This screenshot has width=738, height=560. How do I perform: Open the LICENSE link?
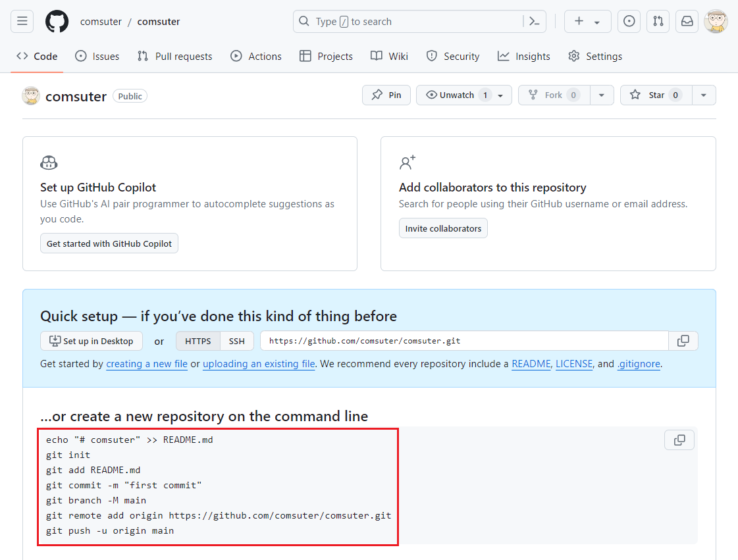574,364
